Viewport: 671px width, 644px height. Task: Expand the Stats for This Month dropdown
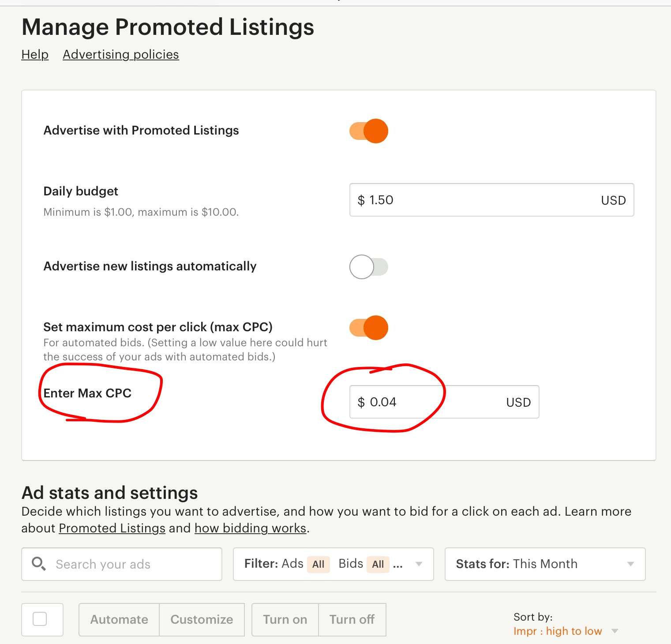click(x=545, y=564)
